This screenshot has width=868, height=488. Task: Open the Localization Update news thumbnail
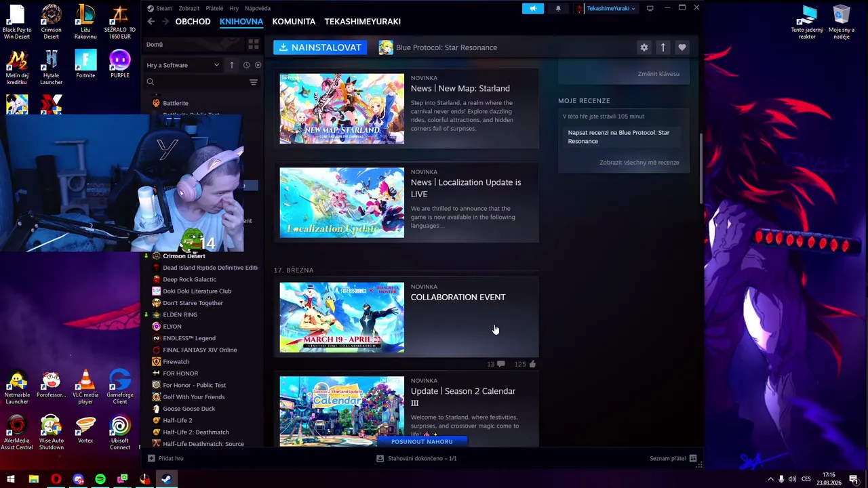[342, 203]
